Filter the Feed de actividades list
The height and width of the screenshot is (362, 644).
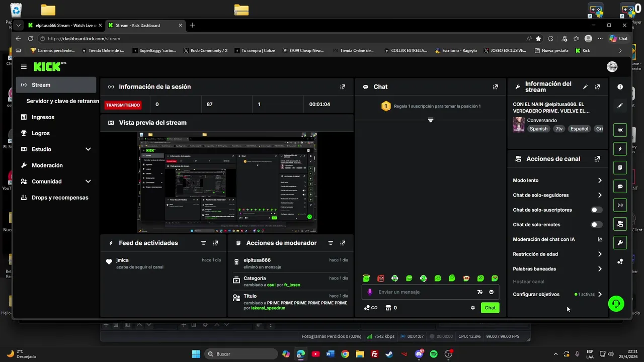coord(203,243)
